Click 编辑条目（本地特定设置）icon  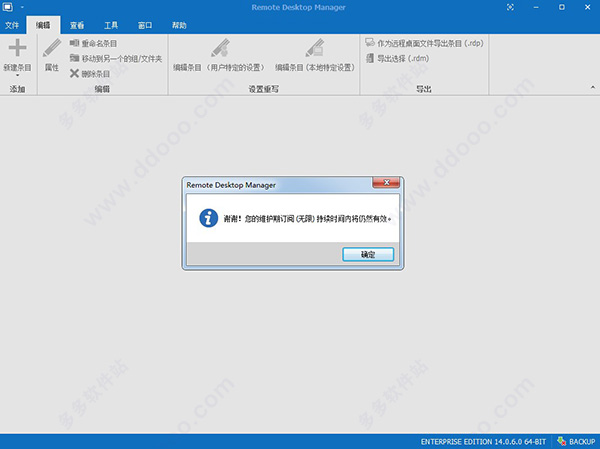click(315, 48)
